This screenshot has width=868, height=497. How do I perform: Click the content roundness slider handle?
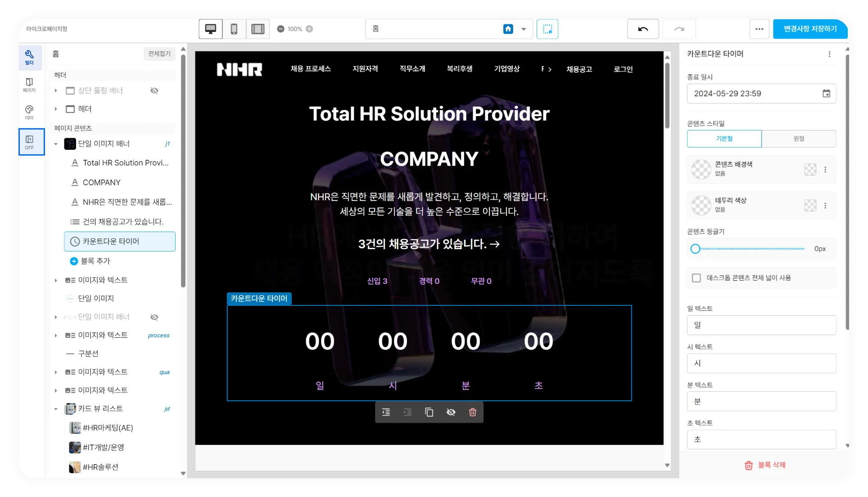[695, 249]
